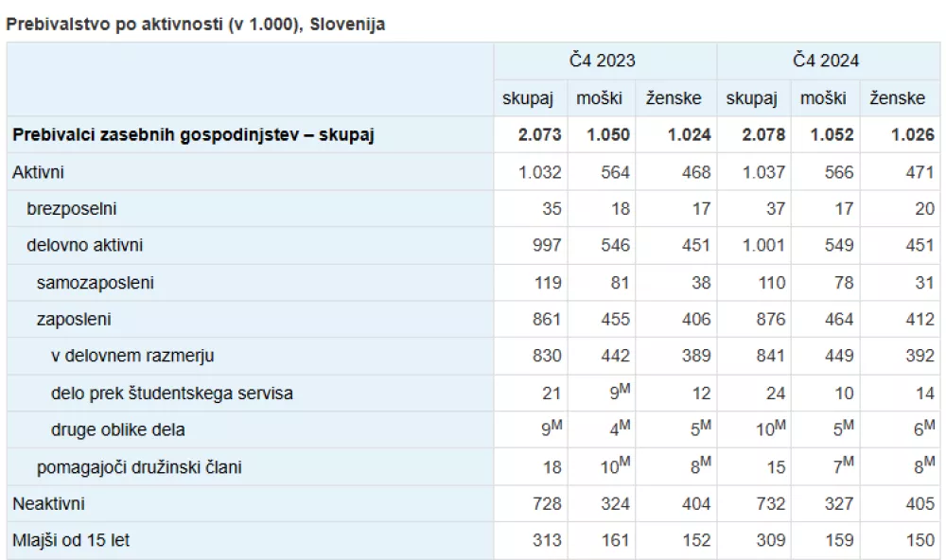Screen dimensions: 946x560
Task: Click the Č4 2024 column group header
Action: coord(826,61)
